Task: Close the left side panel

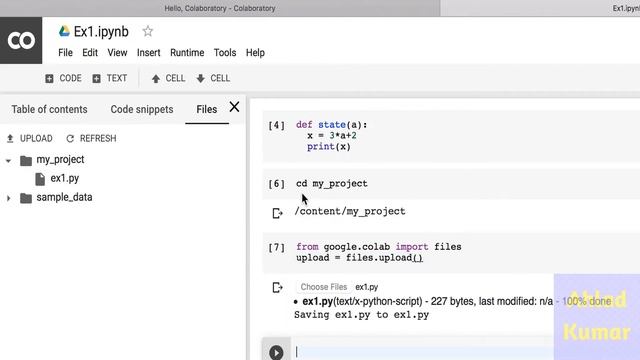Action: (234, 107)
